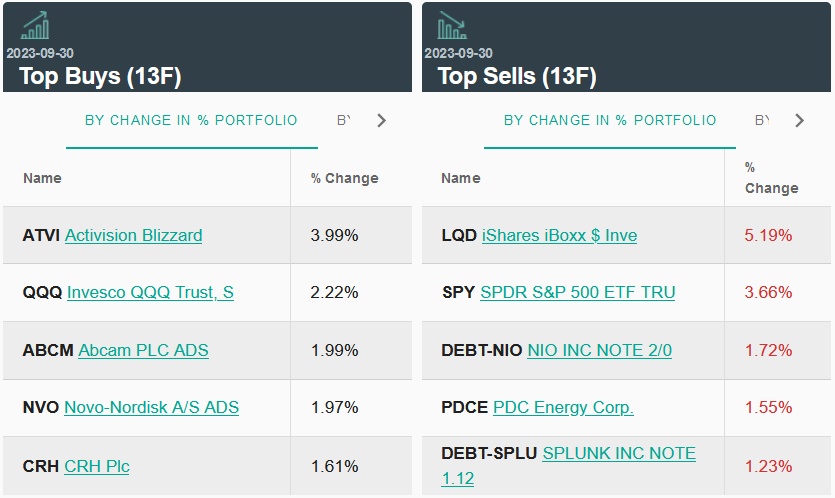Open the partially hidden second Top Sells tab
Screen dimensions: 835x498
(762, 120)
